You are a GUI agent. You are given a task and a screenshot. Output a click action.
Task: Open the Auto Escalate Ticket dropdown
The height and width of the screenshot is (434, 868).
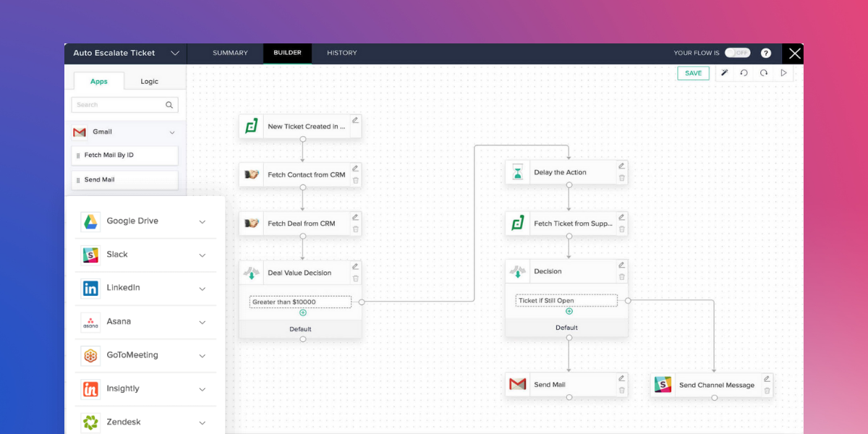(175, 54)
